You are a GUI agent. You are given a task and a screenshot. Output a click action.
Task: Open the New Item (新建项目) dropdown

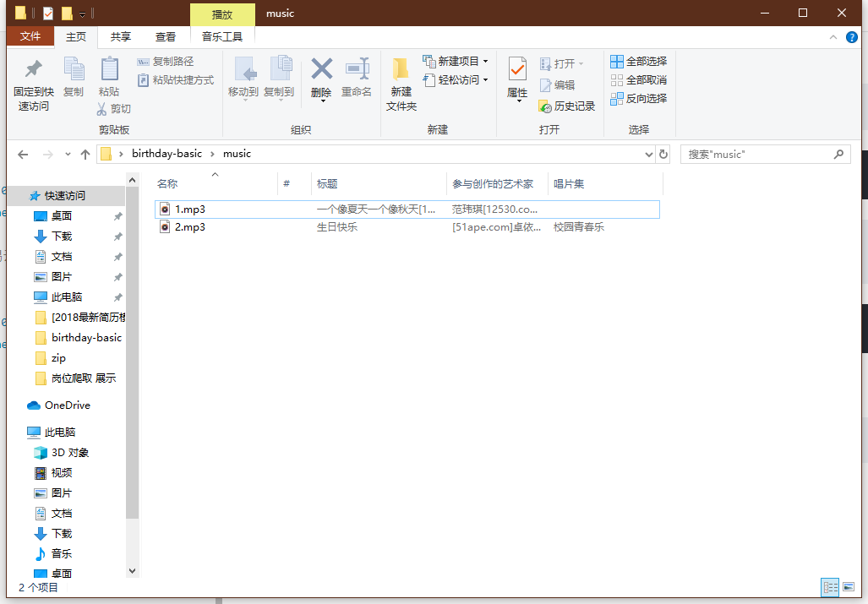click(x=485, y=62)
